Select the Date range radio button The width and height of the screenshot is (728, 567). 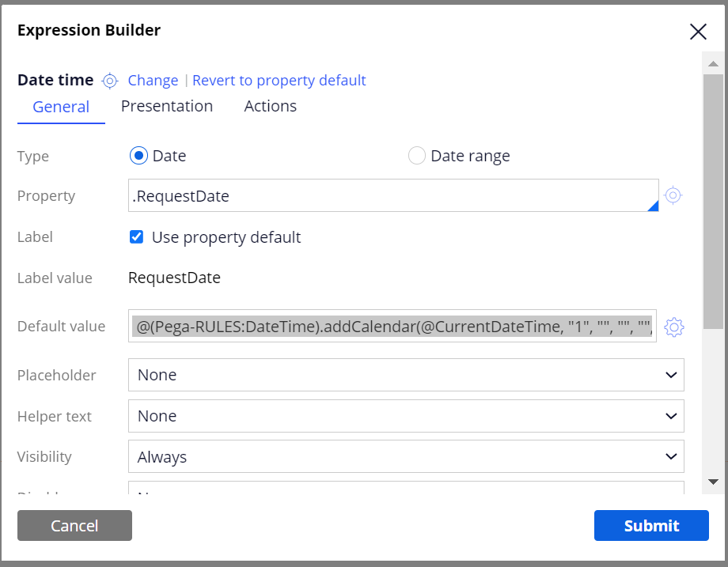[417, 155]
